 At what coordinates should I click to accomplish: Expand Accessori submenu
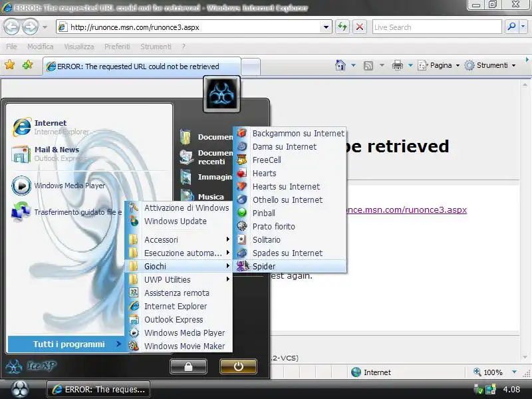pyautogui.click(x=180, y=239)
